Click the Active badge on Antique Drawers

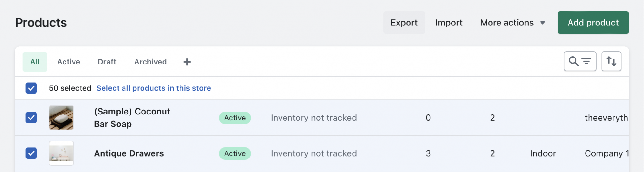tap(235, 153)
